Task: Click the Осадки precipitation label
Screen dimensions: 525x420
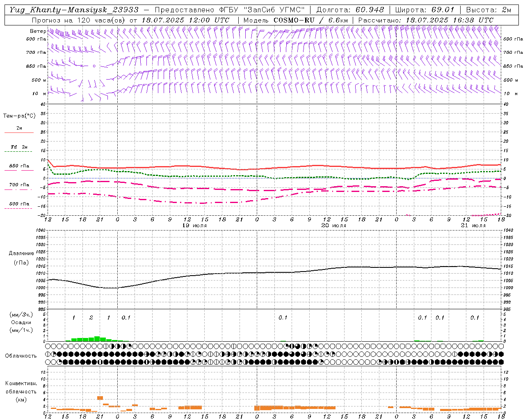Action: [21, 322]
